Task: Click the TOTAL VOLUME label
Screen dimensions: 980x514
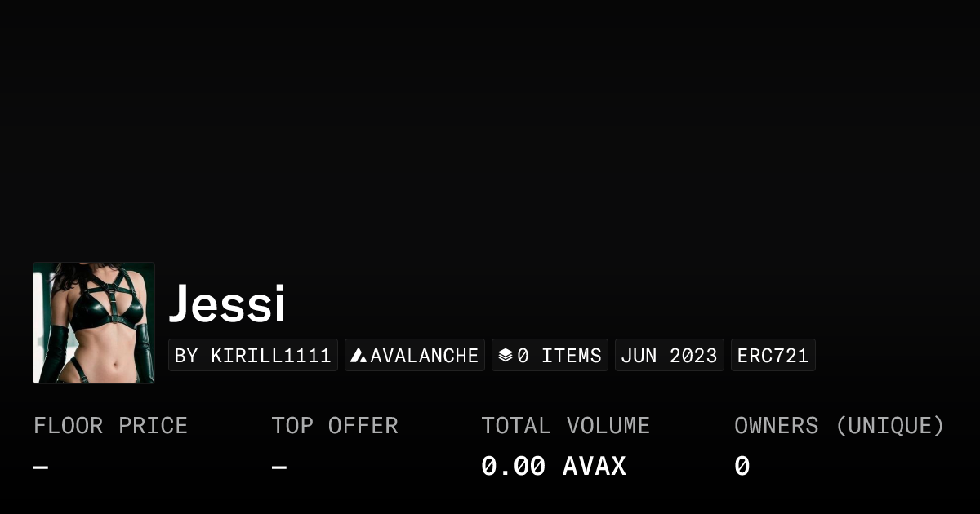Action: 565,426
